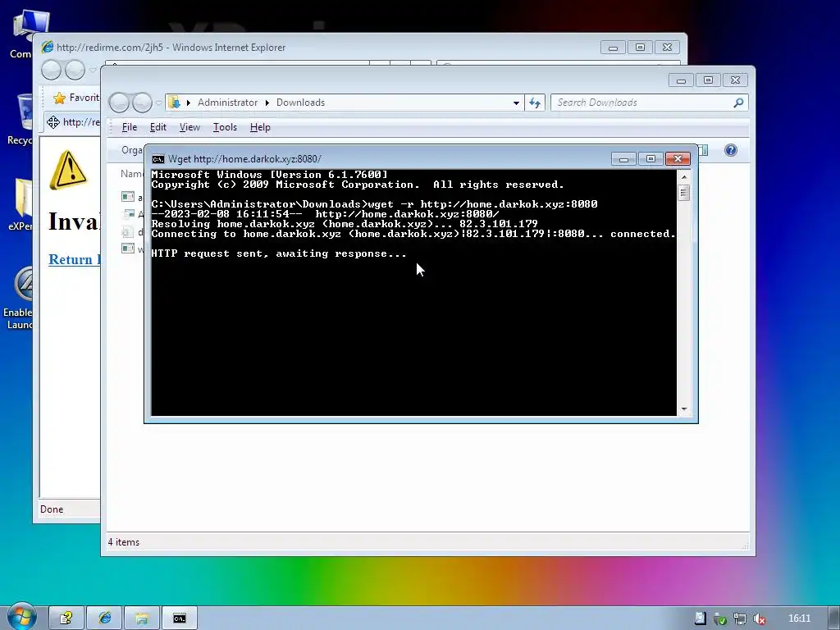Open Favorites star in Internet Explorer
Image resolution: width=840 pixels, height=630 pixels.
point(59,98)
